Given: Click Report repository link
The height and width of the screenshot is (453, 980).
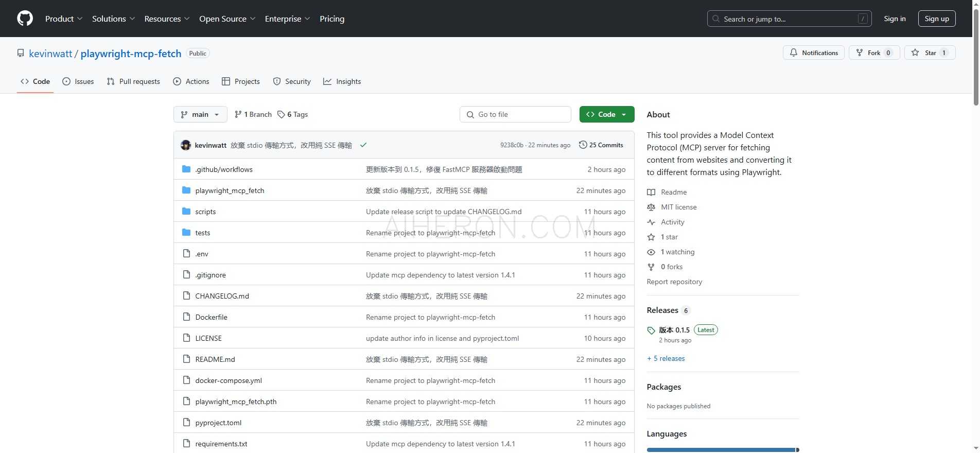Looking at the screenshot, I should [674, 282].
